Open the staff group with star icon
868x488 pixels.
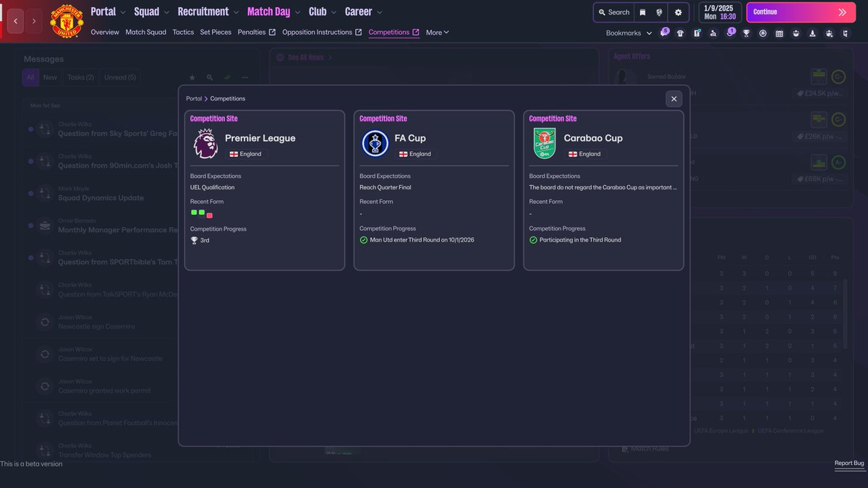click(829, 33)
